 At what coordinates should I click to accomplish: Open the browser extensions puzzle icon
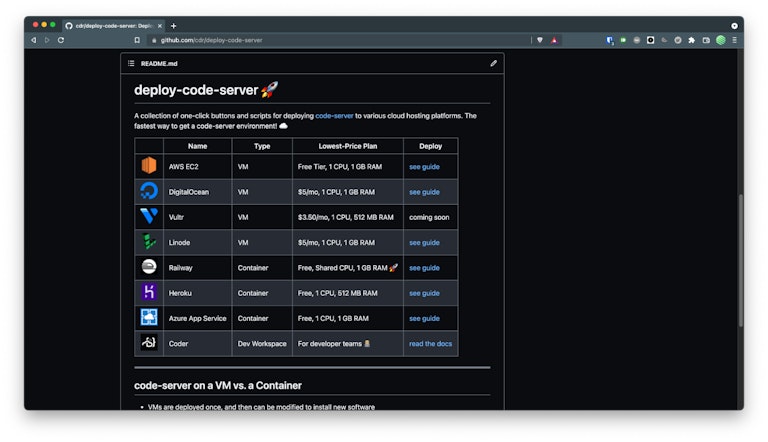[691, 40]
